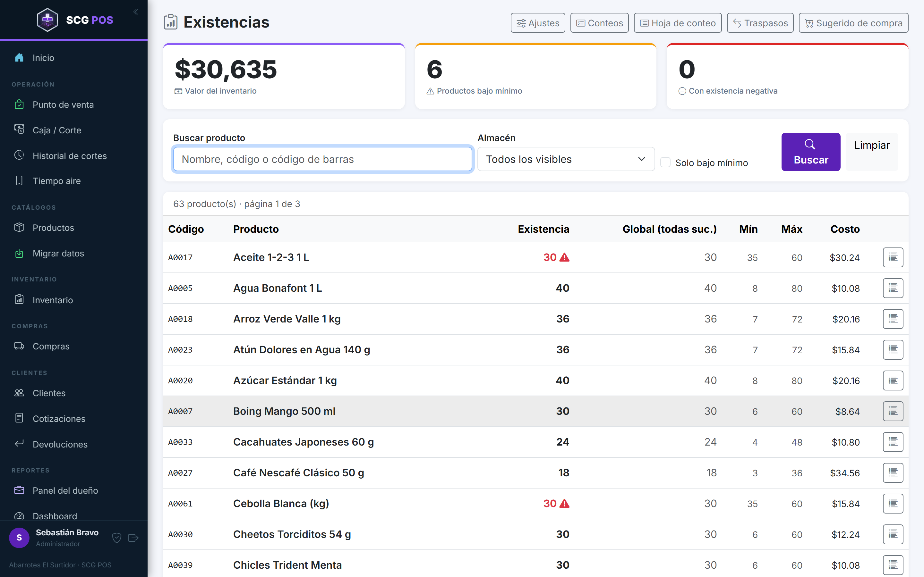Enable the Solo bajo mínimo checkbox
The height and width of the screenshot is (577, 924).
(x=665, y=162)
